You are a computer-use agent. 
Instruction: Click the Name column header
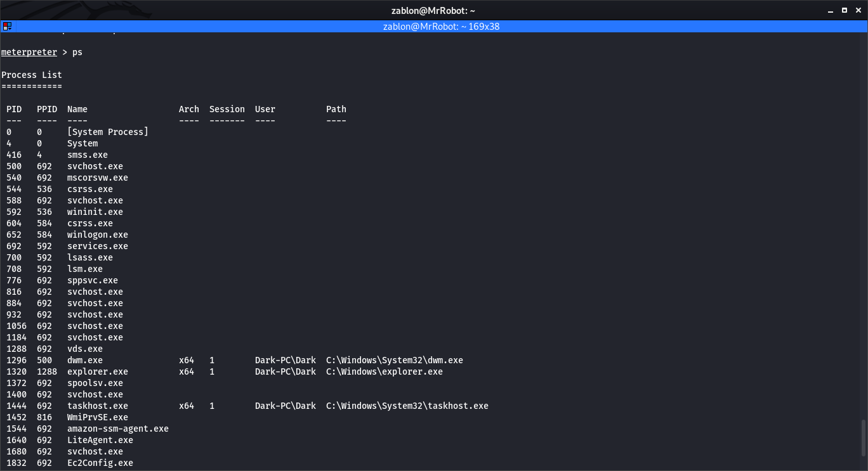pos(77,109)
